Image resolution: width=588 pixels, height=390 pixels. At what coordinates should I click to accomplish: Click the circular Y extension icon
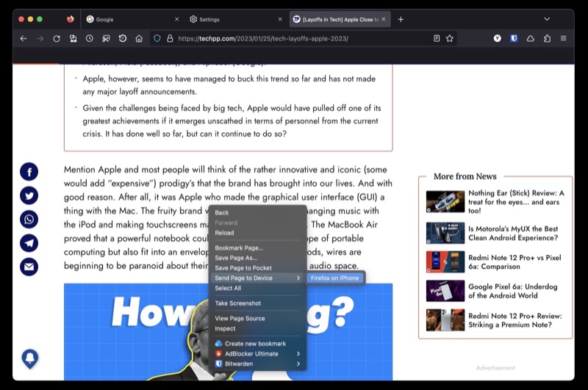[498, 38]
